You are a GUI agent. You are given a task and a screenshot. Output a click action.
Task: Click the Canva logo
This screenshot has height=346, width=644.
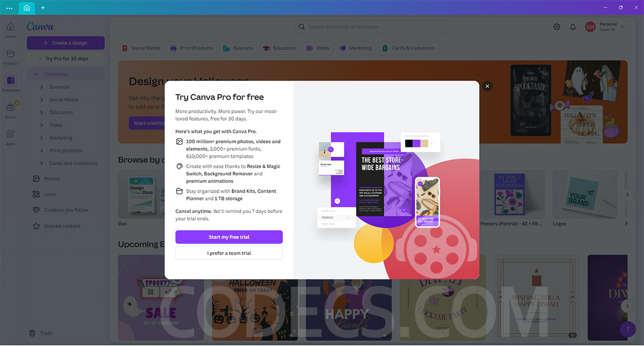pyautogui.click(x=40, y=27)
